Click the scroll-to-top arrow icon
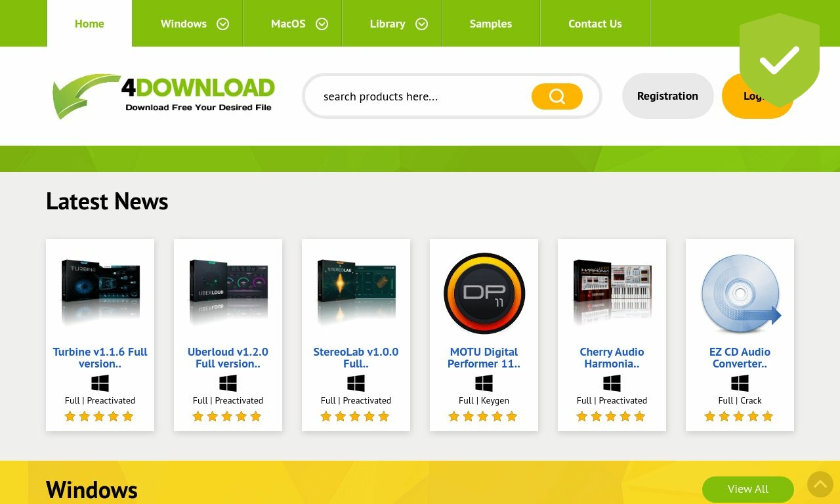The image size is (840, 504). pyautogui.click(x=820, y=484)
